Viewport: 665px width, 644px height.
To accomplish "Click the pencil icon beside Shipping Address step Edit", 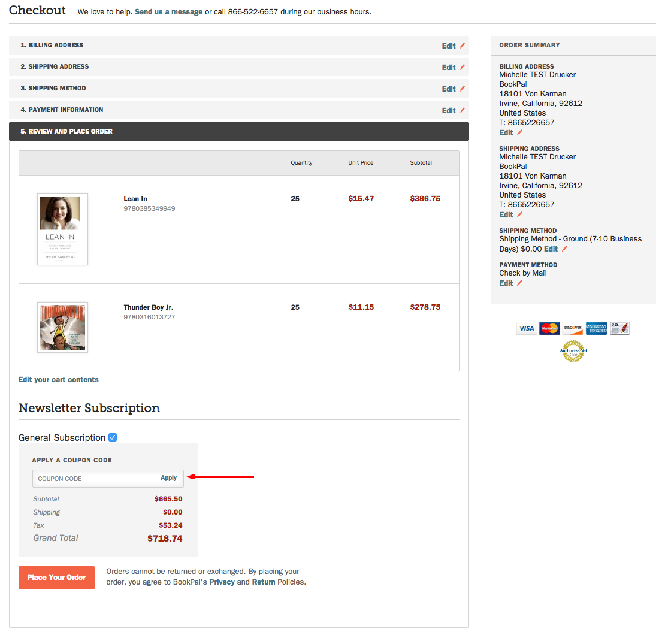I will coord(463,67).
